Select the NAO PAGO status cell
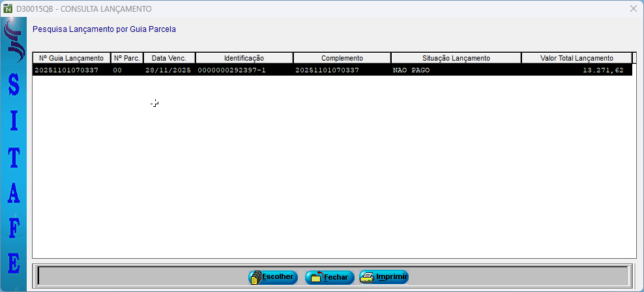This screenshot has height=292, width=644. click(x=411, y=70)
